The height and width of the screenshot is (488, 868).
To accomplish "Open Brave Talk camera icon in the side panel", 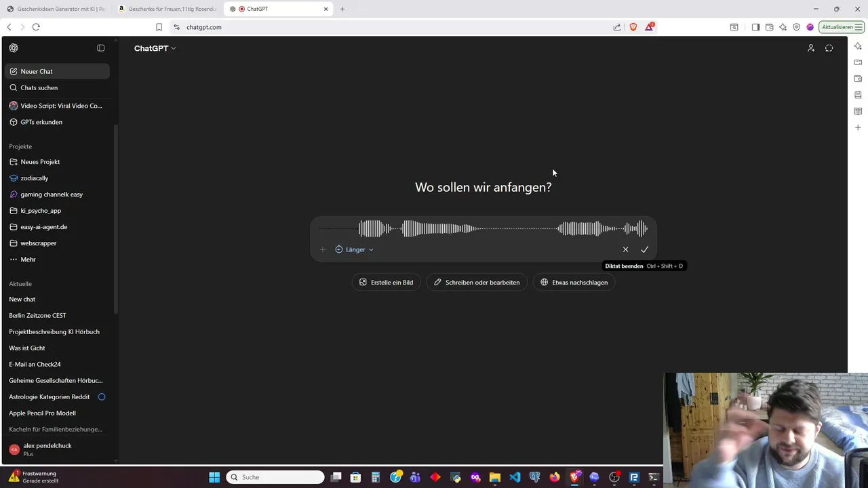I will pos(858,62).
